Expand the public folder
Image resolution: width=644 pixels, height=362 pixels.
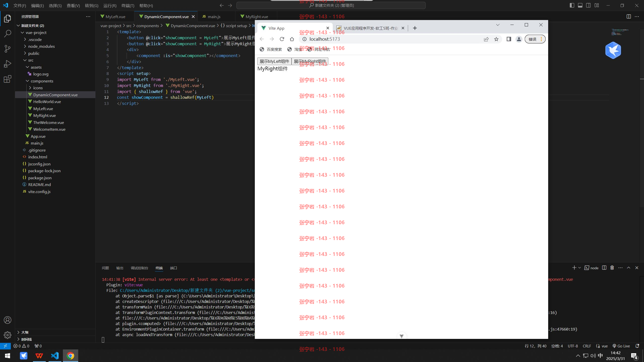25,53
